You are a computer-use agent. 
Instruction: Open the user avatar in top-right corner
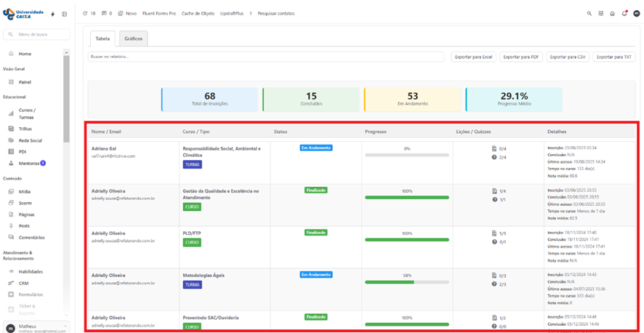[636, 13]
